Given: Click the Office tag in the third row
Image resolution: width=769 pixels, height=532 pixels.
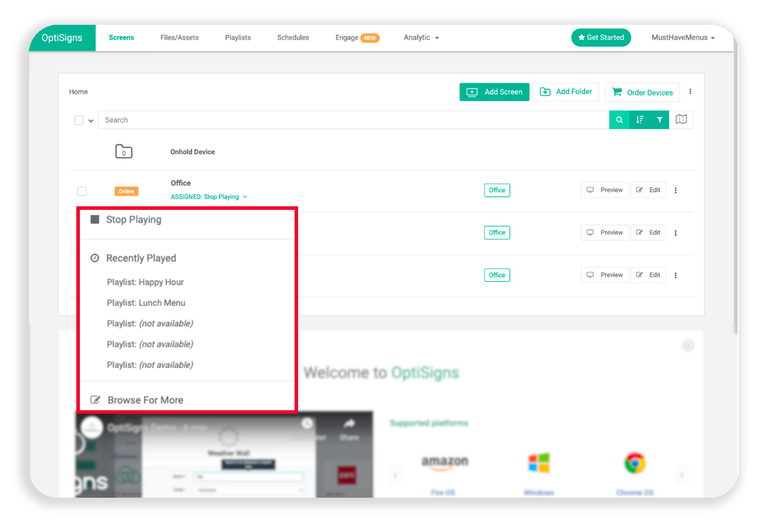Looking at the screenshot, I should point(497,275).
